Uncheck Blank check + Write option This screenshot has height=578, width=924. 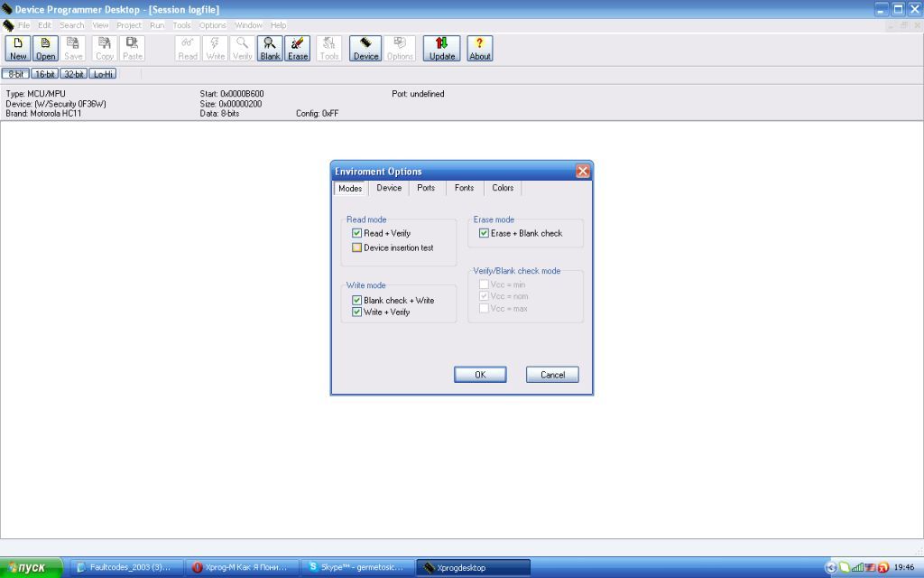point(356,300)
